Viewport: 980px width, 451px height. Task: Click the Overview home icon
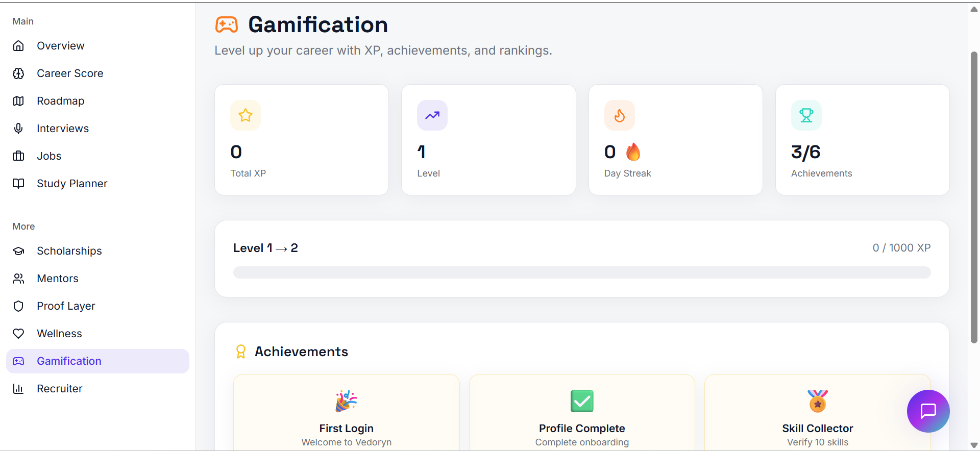click(x=18, y=46)
